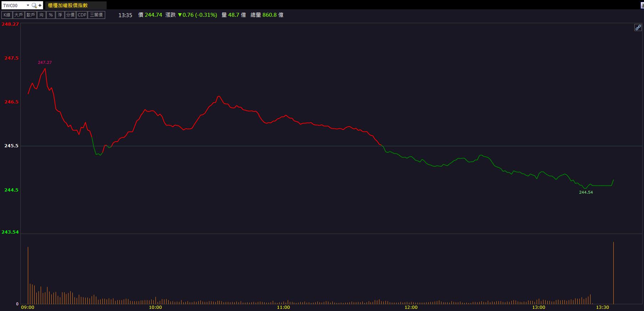
Task: Click the 13:30 time axis label
Action: (602, 307)
